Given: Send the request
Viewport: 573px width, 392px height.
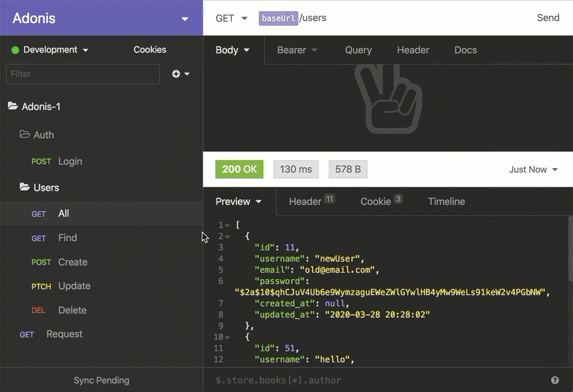Looking at the screenshot, I should click(x=548, y=18).
